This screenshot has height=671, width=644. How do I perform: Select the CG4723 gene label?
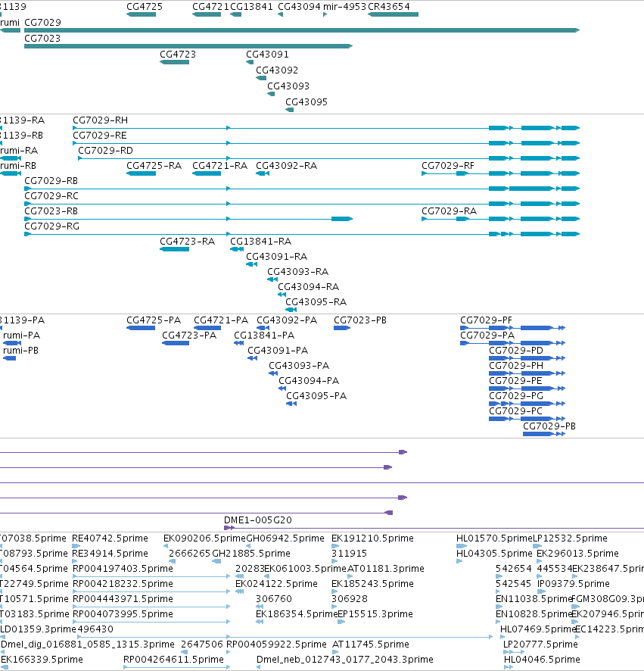(x=178, y=55)
